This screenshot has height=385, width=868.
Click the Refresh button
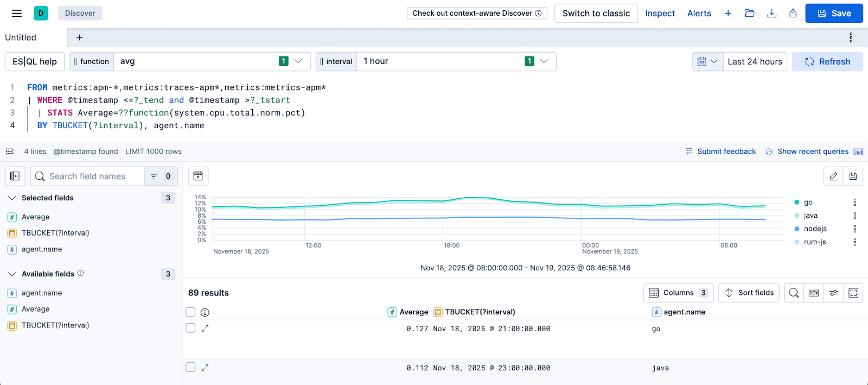[x=827, y=61]
